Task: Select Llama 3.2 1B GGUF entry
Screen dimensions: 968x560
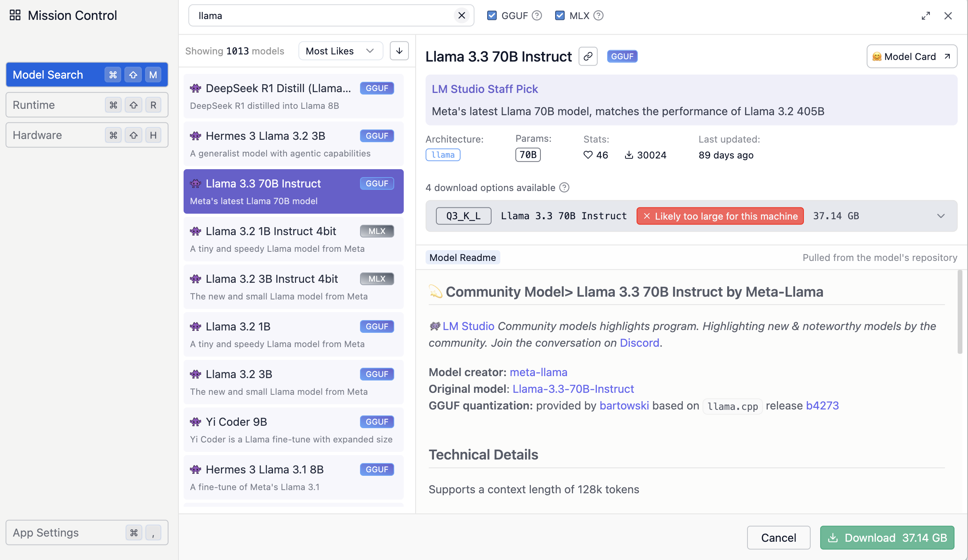Action: pyautogui.click(x=294, y=334)
